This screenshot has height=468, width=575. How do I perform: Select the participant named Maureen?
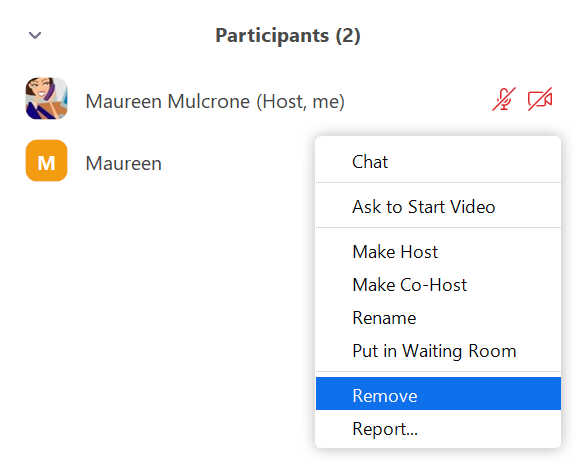[x=124, y=163]
